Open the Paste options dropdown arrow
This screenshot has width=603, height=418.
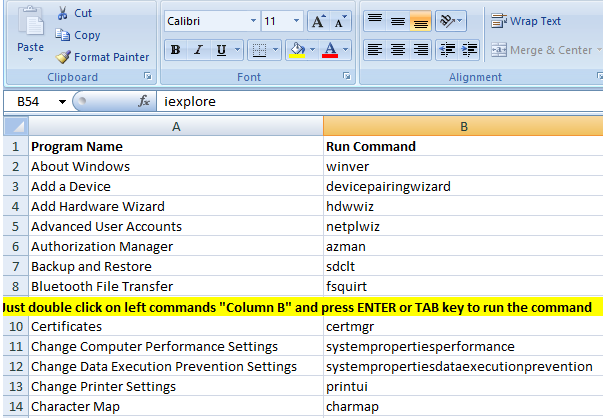click(x=30, y=60)
